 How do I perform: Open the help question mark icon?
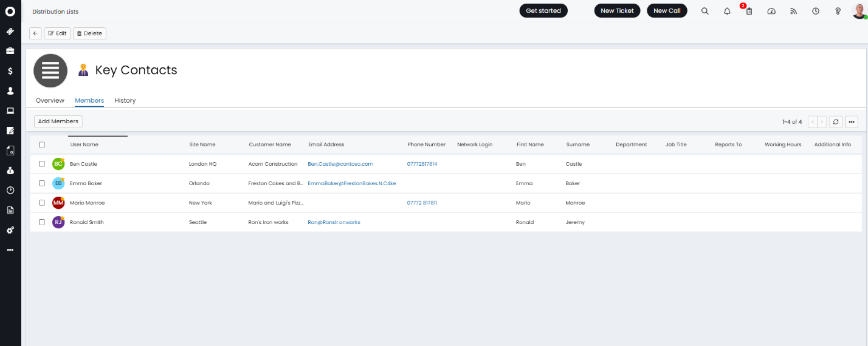pos(838,11)
